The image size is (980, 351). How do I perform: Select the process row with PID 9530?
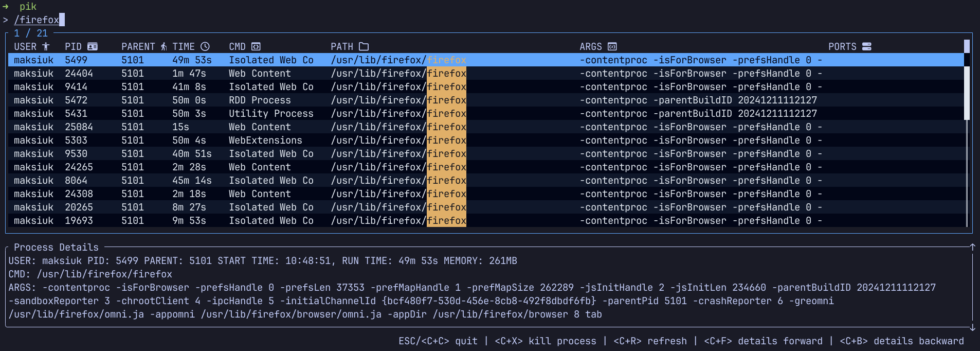[x=486, y=153]
